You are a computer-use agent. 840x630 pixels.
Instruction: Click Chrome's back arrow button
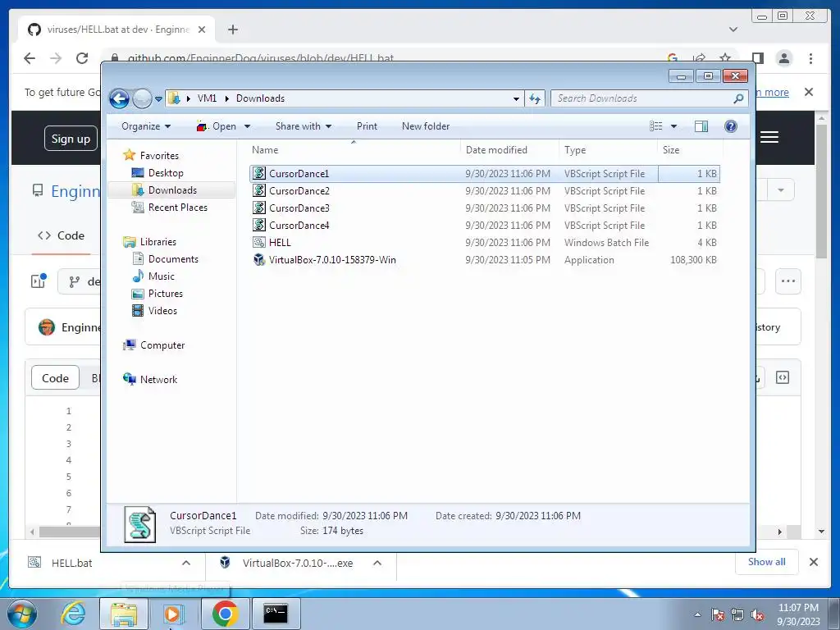coord(30,58)
